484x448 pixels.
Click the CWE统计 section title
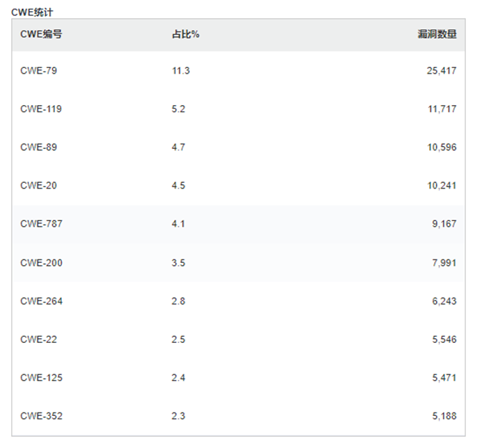tap(32, 13)
